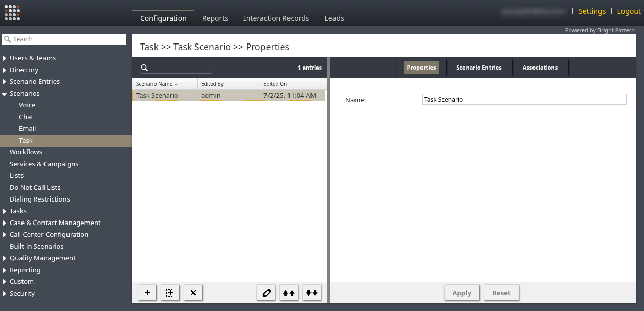Open the Associations tab
The image size is (644, 311).
coord(540,68)
